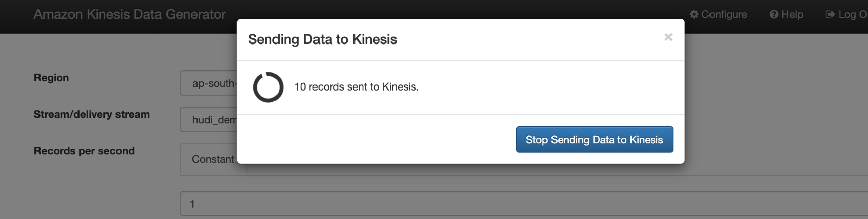This screenshot has width=868, height=219.
Task: Click the Stream/delivery stream label
Action: [92, 114]
